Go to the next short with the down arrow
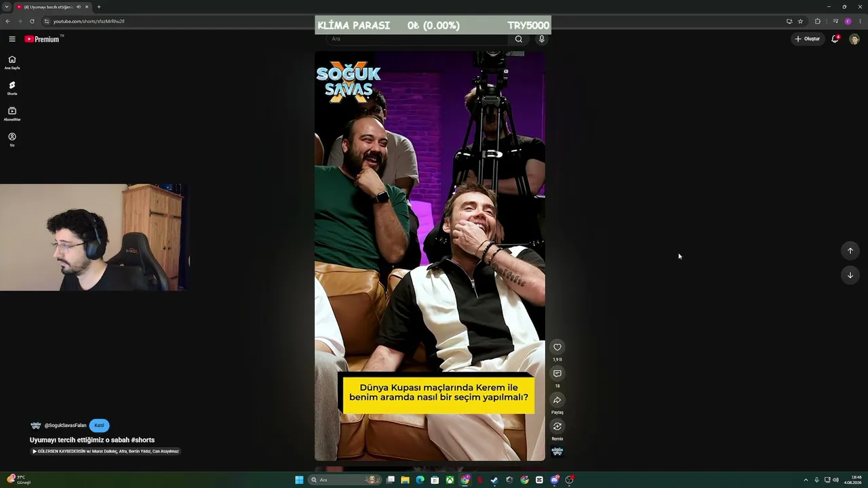The image size is (868, 488). pos(850,275)
